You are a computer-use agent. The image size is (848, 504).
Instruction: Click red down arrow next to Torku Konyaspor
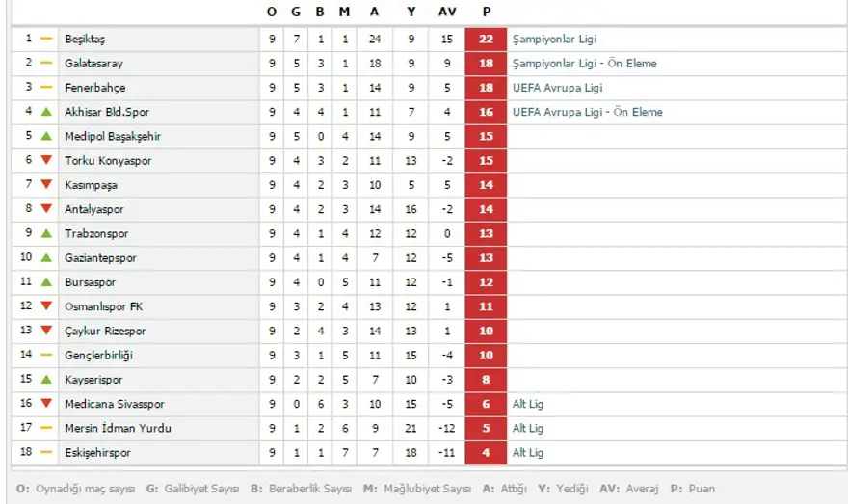[45, 160]
